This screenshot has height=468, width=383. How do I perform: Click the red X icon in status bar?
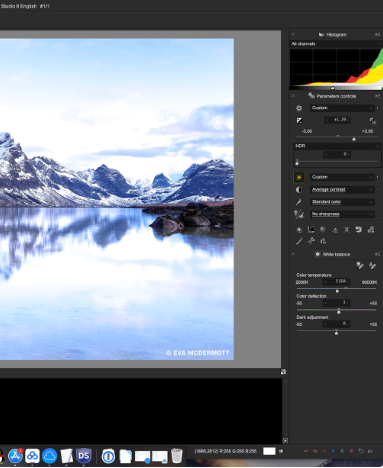(x=324, y=451)
